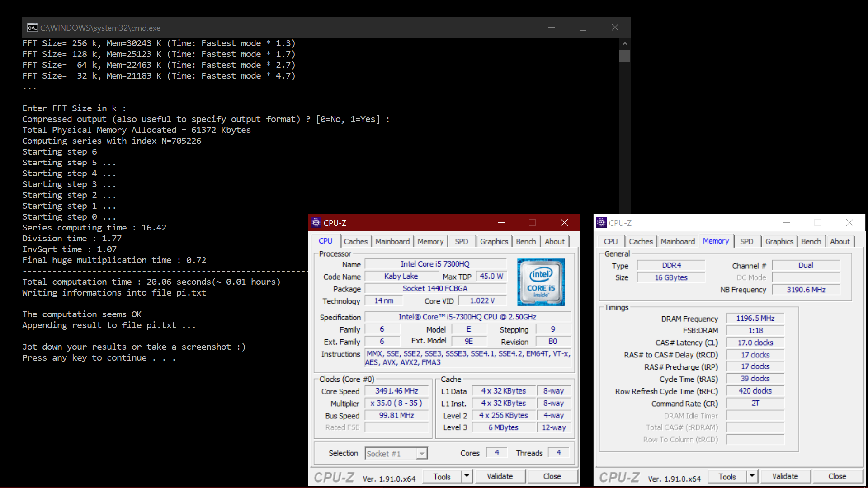Select Memory tab in right CPU-Z window

pos(716,241)
